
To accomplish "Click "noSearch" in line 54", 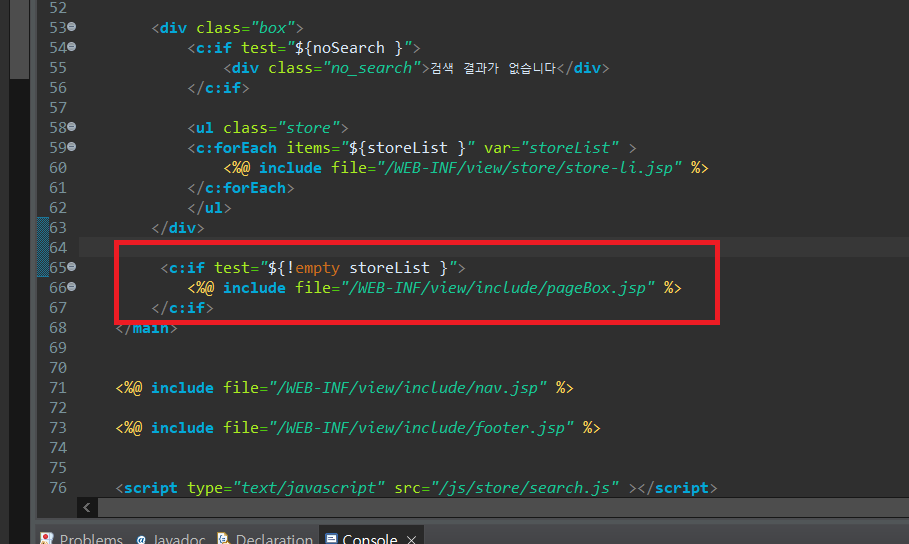I will (x=348, y=48).
